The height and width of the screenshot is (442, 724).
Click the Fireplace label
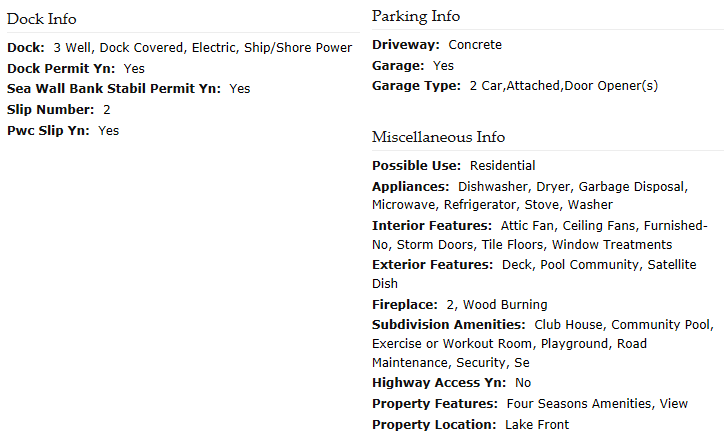coord(404,304)
